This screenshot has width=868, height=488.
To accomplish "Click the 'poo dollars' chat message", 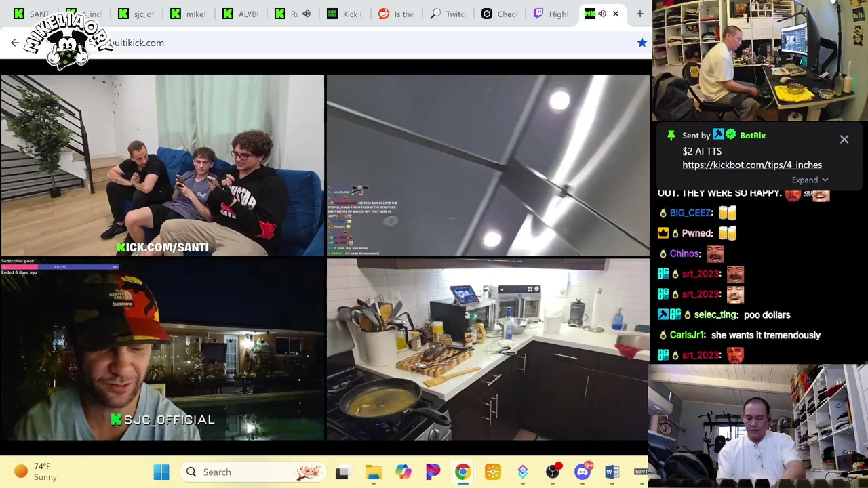I will (x=767, y=315).
